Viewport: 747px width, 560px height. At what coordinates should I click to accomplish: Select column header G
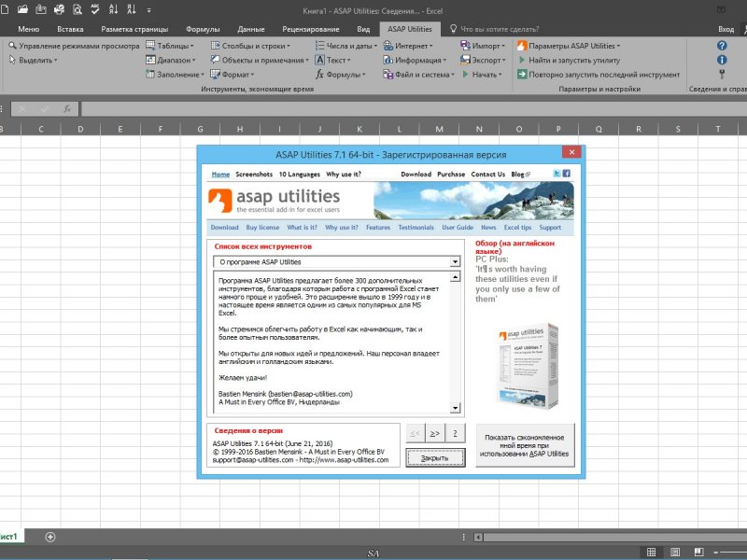[x=200, y=129]
